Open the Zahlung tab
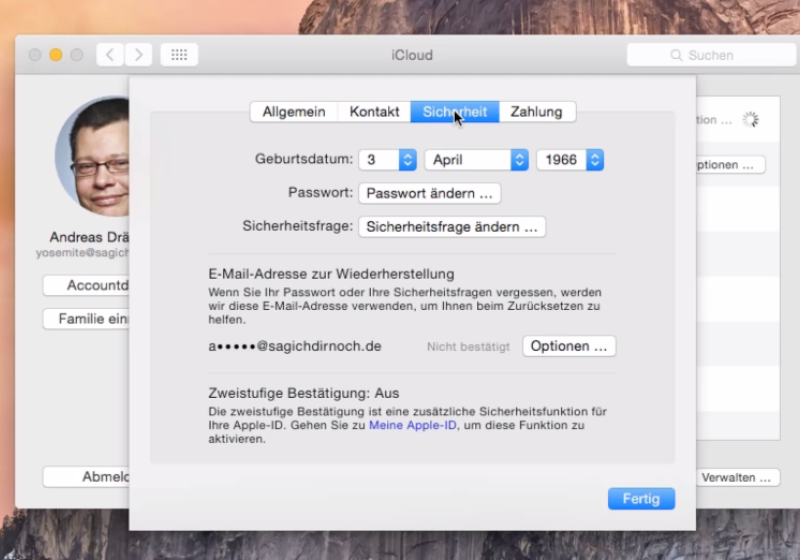 [537, 112]
